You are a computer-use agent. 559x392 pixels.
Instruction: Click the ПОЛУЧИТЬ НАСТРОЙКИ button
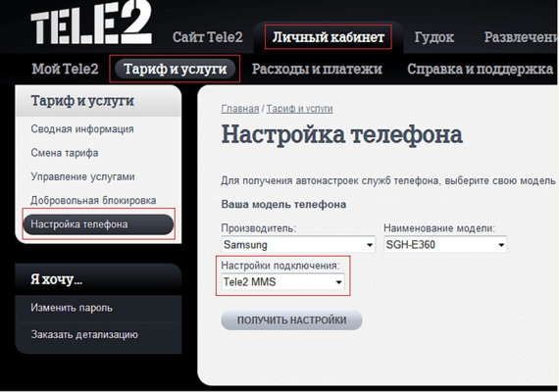pos(291,320)
